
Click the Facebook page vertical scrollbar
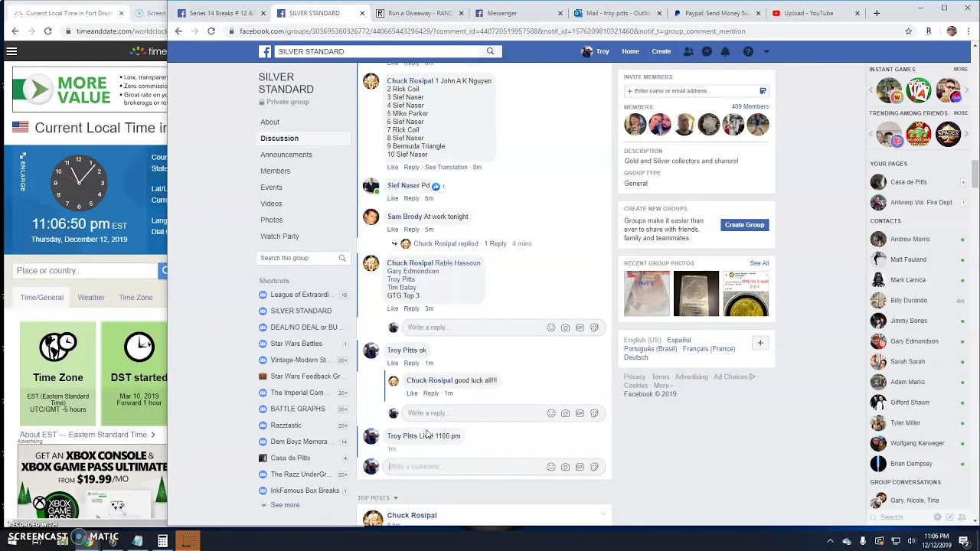point(975,173)
